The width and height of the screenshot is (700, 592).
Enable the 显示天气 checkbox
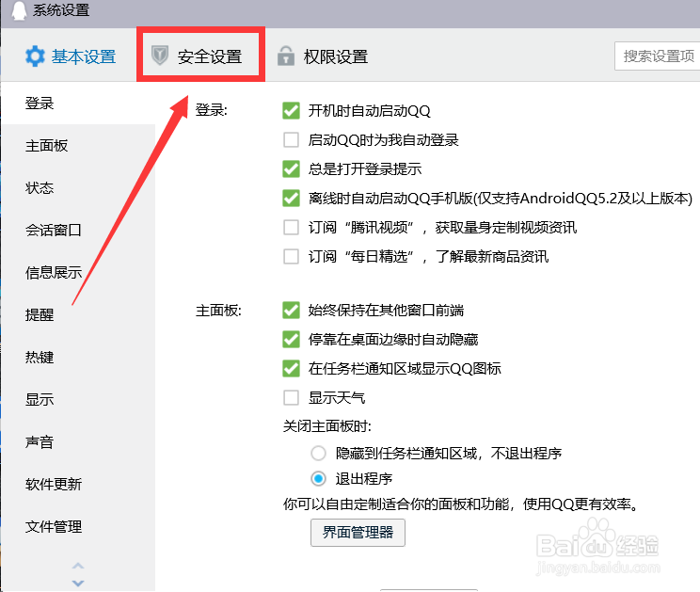click(291, 398)
